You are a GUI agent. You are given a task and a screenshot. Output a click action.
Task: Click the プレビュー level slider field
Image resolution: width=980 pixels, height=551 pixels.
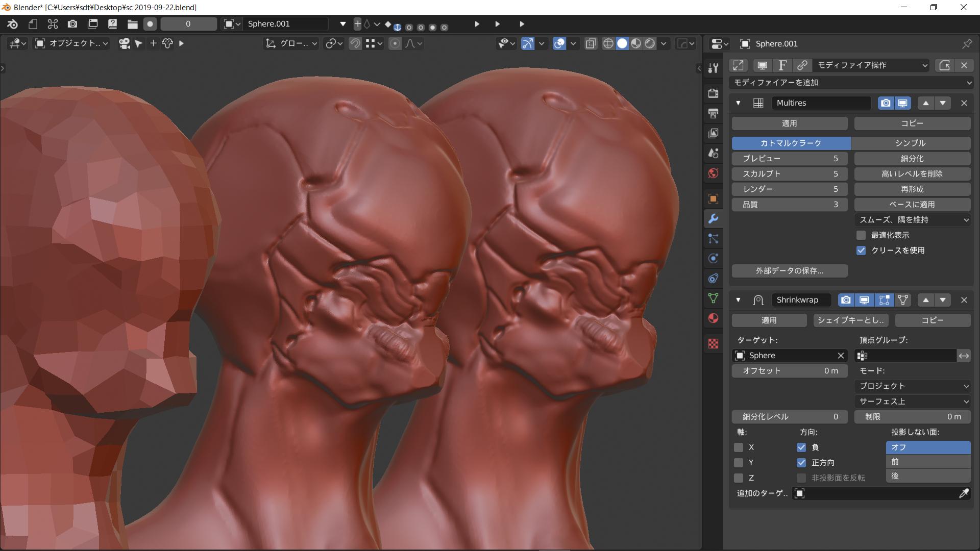[x=789, y=159]
